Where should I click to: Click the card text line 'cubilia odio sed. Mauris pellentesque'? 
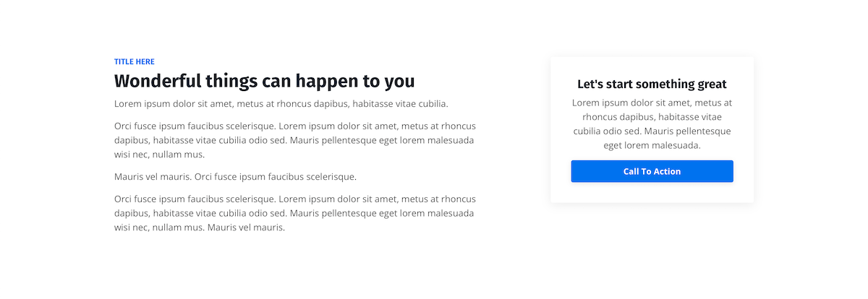652,131
